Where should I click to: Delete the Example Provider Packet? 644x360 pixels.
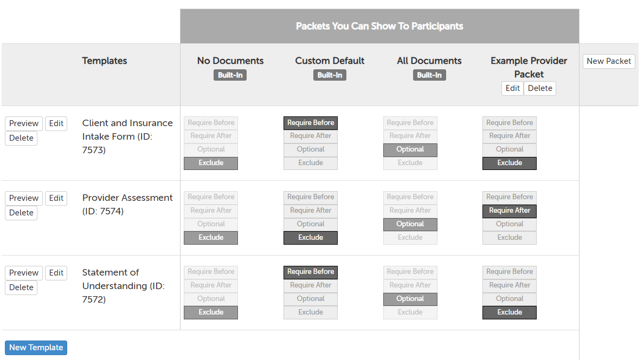click(x=539, y=88)
